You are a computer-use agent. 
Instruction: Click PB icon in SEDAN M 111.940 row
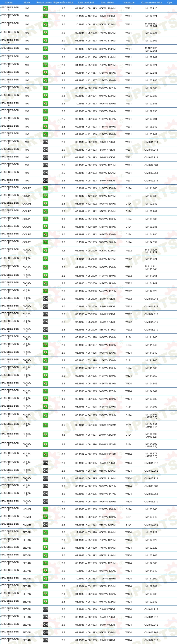[x=45, y=571]
